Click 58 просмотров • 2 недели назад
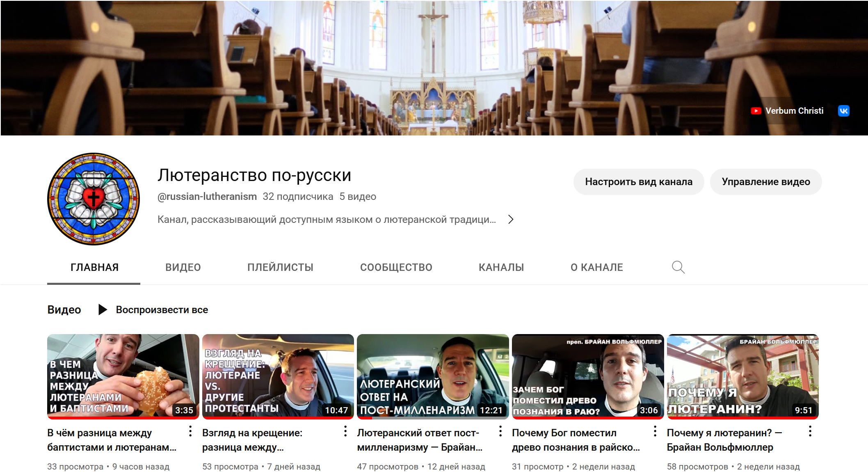This screenshot has height=472, width=868. (733, 467)
